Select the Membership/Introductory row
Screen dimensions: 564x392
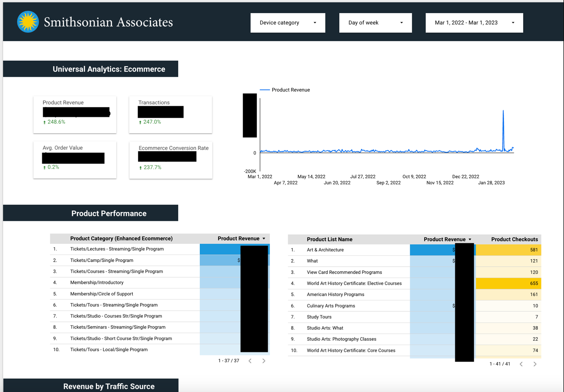pyautogui.click(x=160, y=283)
